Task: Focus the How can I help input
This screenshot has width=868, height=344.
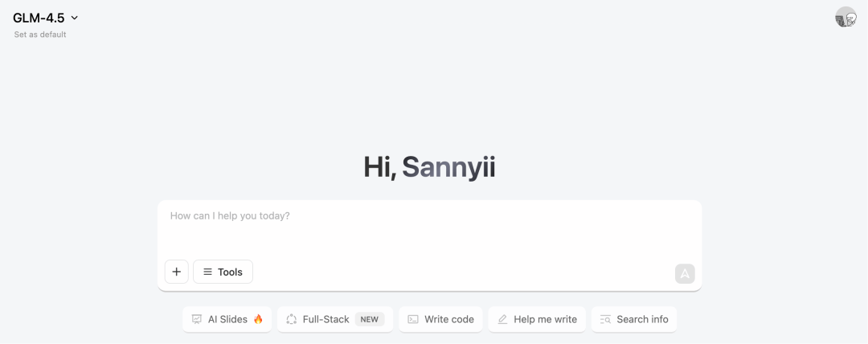Action: click(x=429, y=228)
